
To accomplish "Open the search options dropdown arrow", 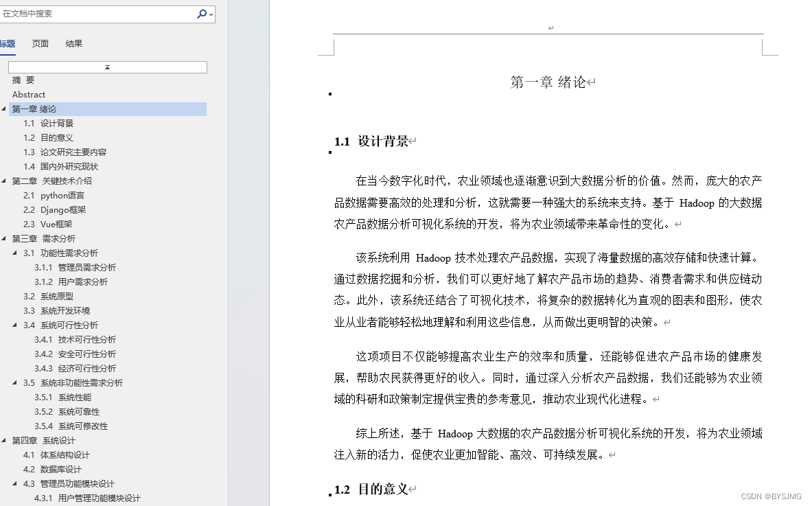I will point(211,14).
